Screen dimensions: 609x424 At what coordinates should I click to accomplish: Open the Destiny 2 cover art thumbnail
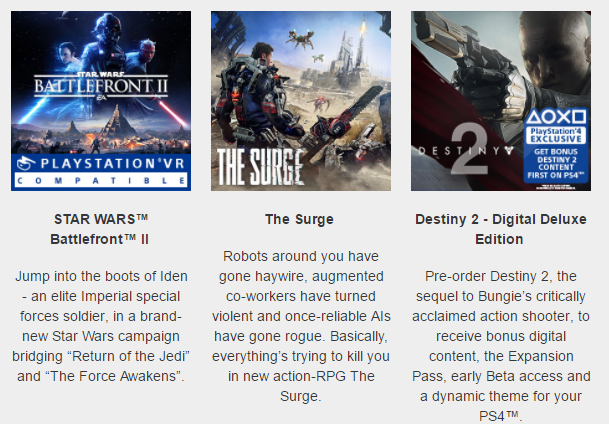(x=501, y=101)
